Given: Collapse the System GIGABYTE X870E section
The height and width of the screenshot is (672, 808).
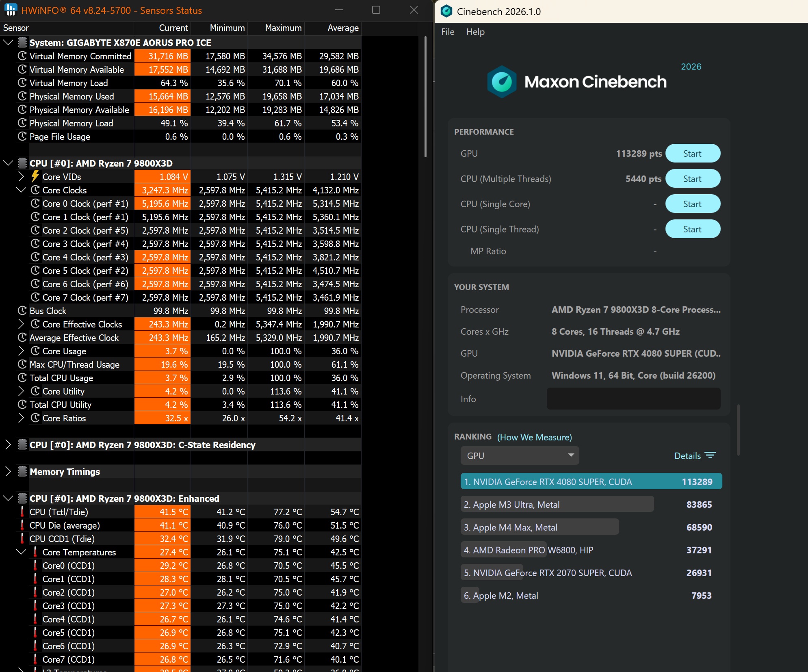Looking at the screenshot, I should [8, 43].
